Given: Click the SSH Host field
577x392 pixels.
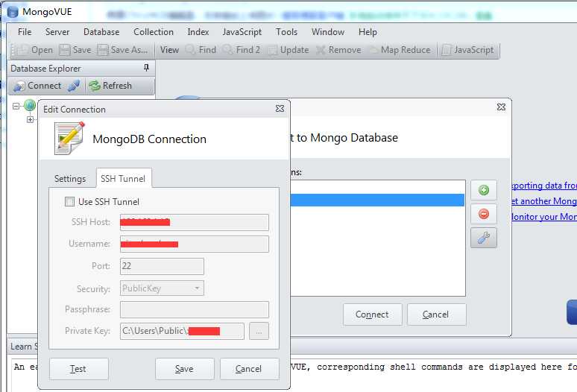Looking at the screenshot, I should click(x=195, y=222).
